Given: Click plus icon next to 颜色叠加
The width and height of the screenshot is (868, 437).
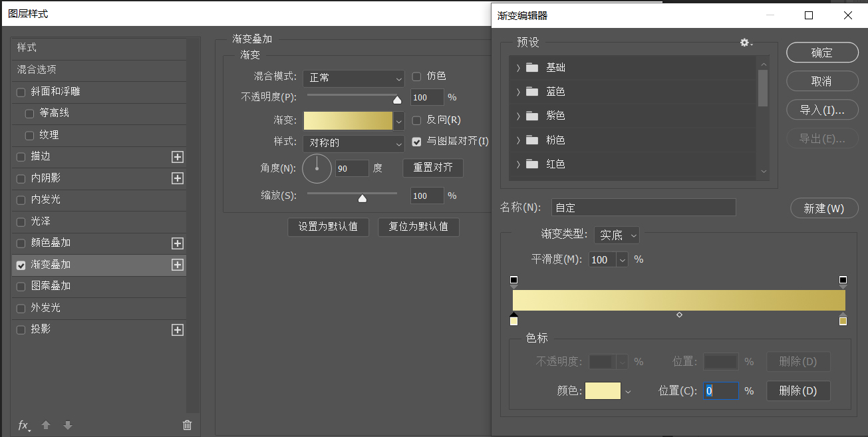Looking at the screenshot, I should click(x=178, y=243).
